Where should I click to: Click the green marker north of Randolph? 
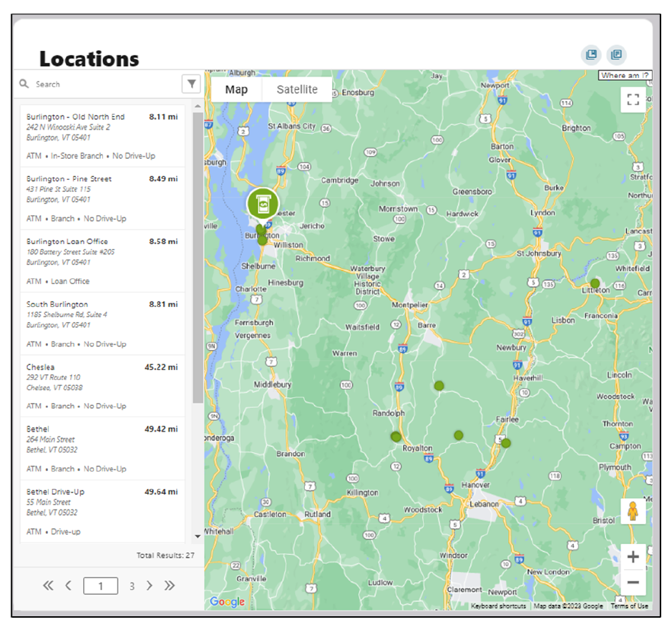[439, 386]
